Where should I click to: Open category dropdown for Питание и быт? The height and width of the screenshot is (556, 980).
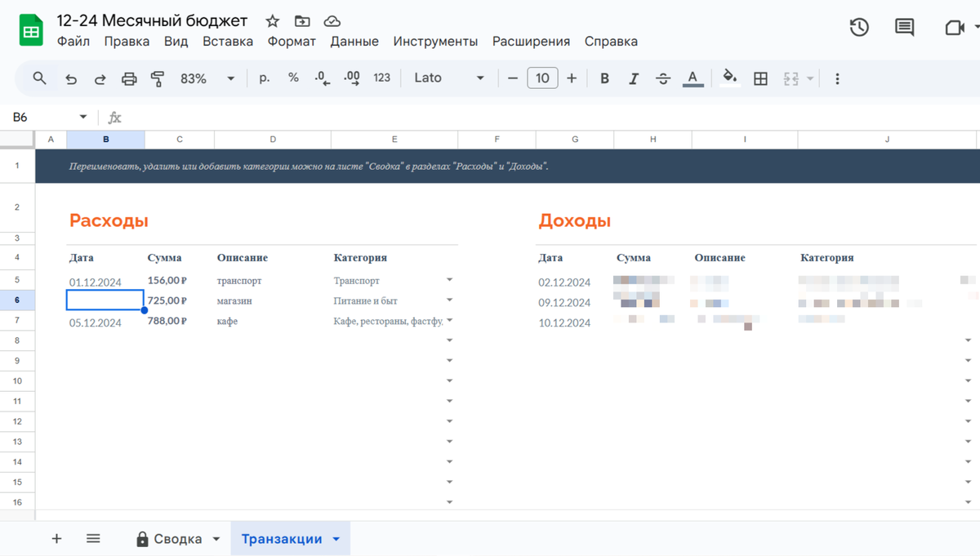coord(449,300)
